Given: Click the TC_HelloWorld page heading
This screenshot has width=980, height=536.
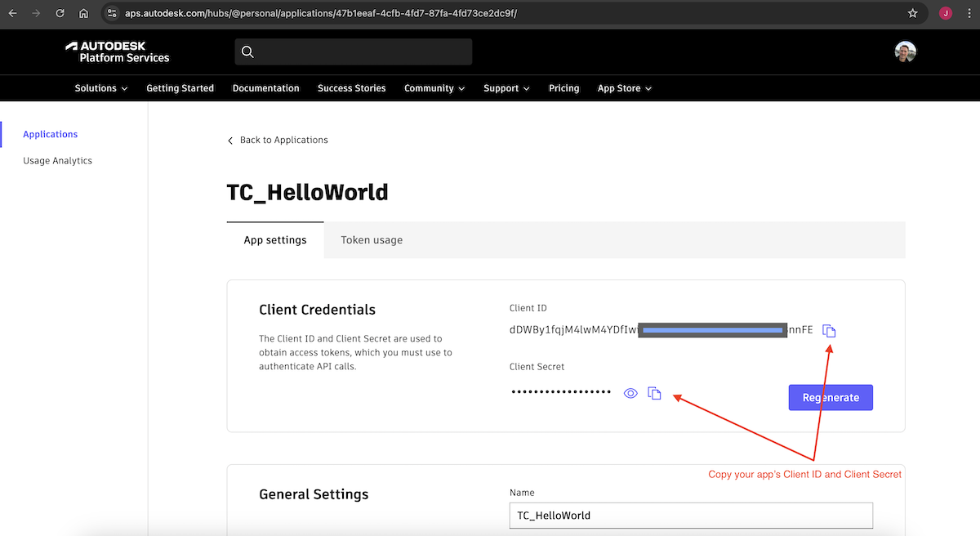Looking at the screenshot, I should (x=307, y=193).
